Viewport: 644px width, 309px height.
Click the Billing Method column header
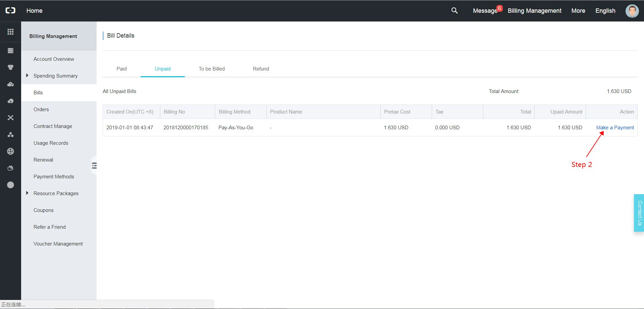click(x=234, y=112)
